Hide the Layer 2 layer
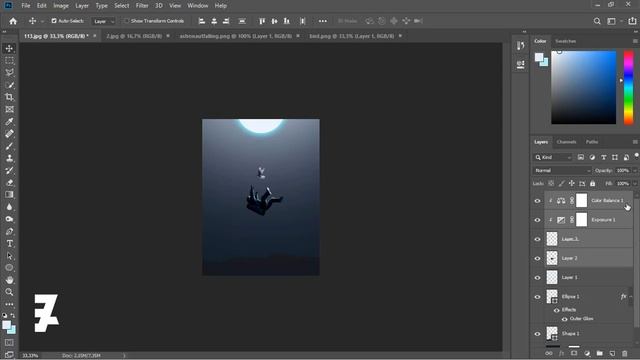 (x=537, y=258)
